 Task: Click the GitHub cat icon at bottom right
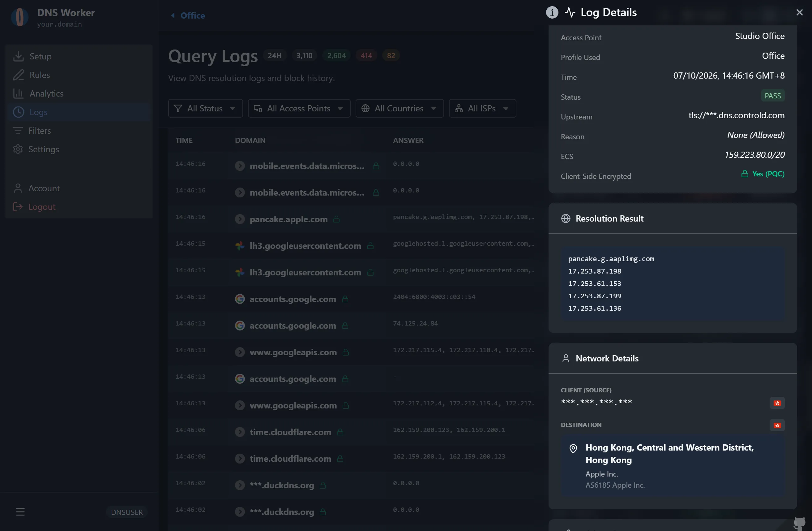coord(799,523)
